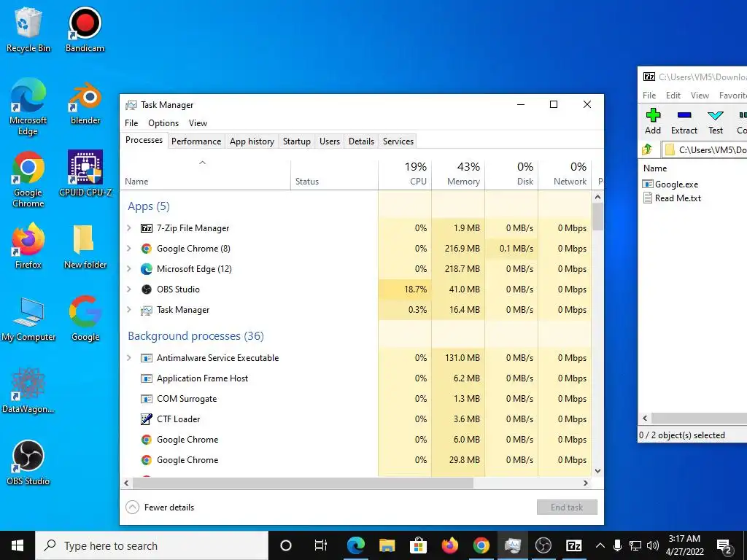Click the Test button in 7-Zip toolbar

click(716, 122)
